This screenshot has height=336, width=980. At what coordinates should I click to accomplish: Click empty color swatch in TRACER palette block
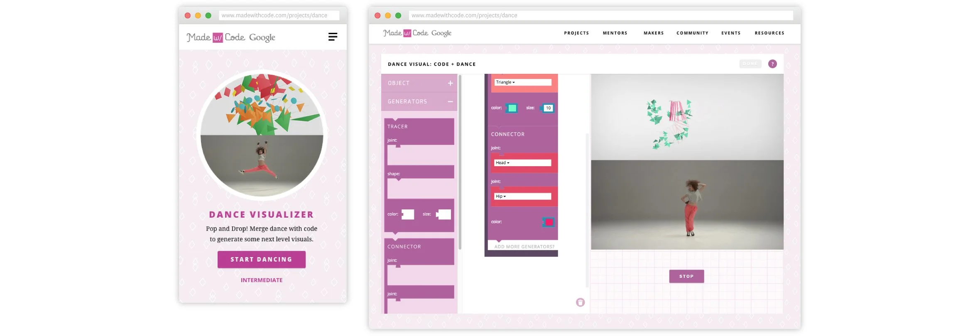point(408,214)
